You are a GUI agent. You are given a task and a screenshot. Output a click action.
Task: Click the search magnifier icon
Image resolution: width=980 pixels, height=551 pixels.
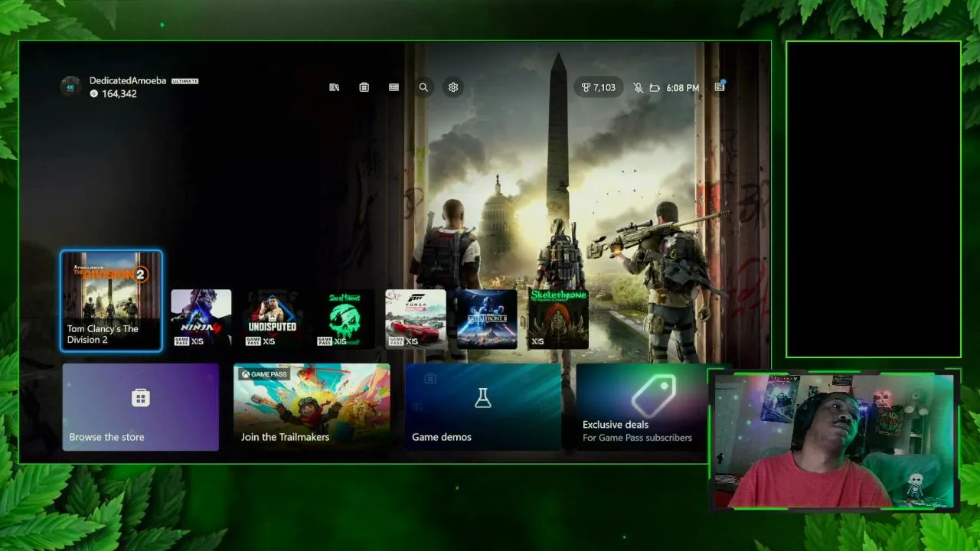coord(423,87)
